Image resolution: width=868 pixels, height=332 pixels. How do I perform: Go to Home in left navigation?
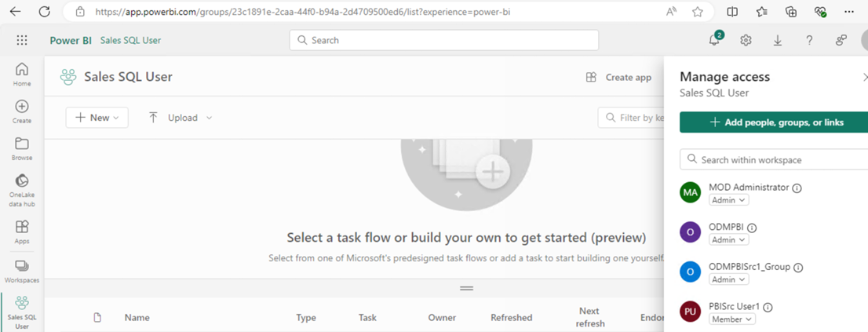[22, 75]
